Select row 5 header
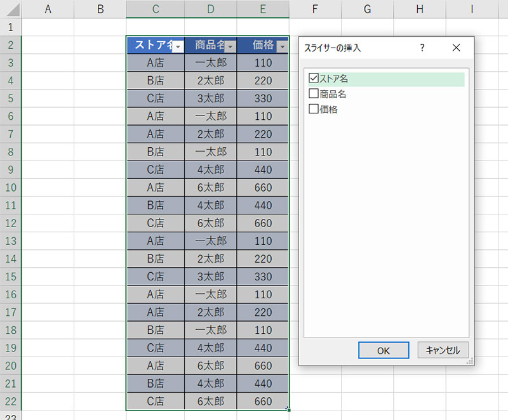 [x=11, y=98]
